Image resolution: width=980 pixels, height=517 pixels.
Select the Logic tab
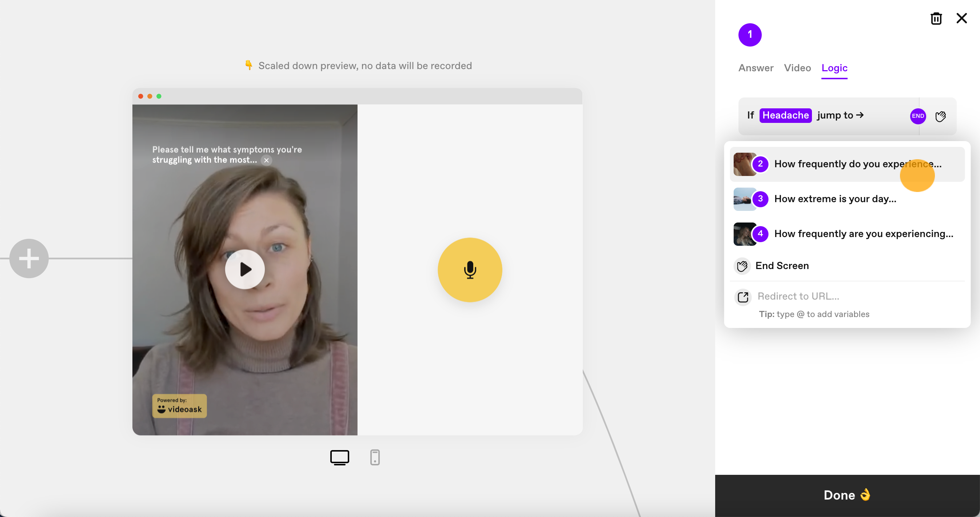(x=834, y=68)
